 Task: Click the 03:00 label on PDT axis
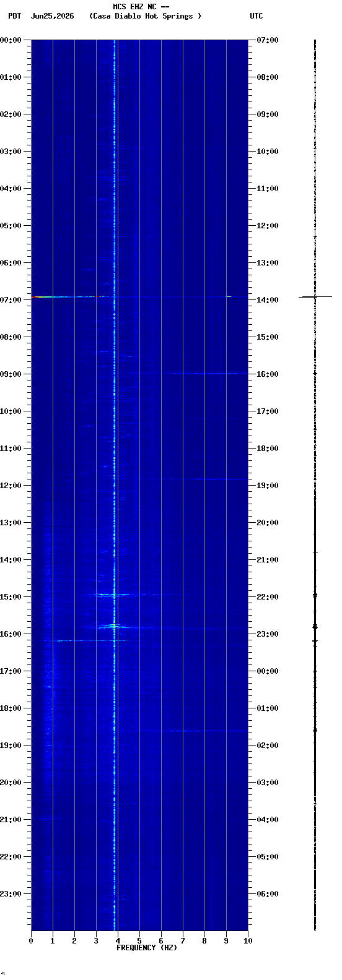point(11,152)
